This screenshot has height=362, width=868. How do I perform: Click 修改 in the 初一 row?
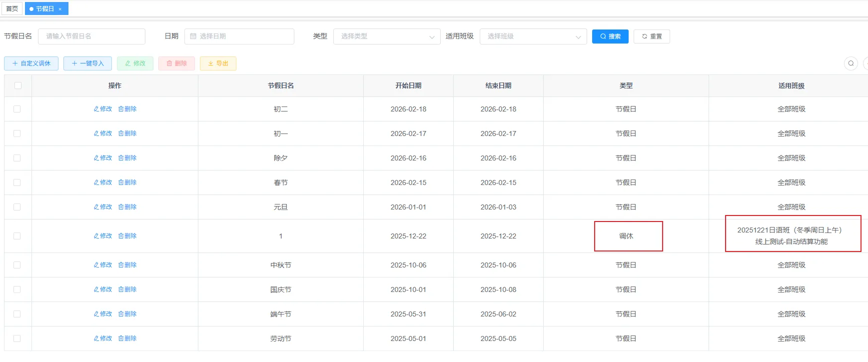click(x=103, y=133)
